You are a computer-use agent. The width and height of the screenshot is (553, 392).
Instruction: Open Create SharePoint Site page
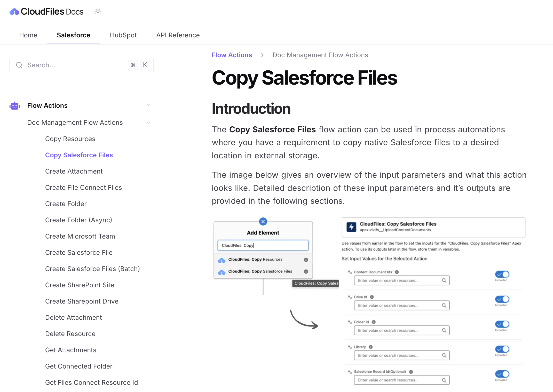(80, 285)
